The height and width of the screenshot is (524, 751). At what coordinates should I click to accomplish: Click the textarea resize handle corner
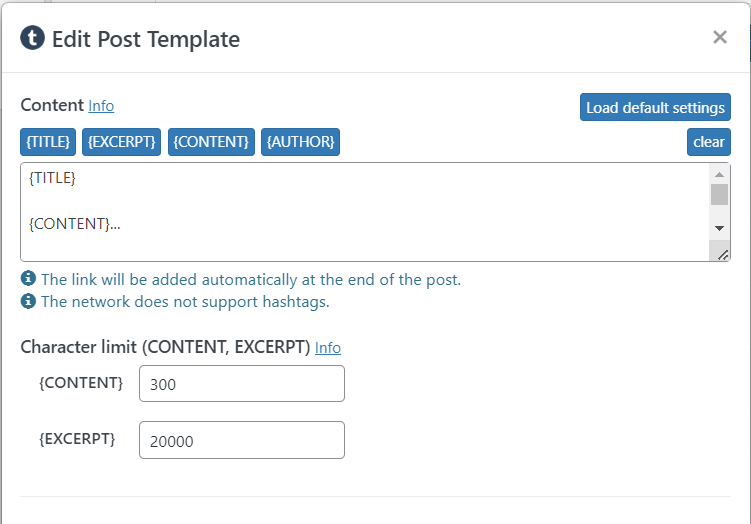(723, 255)
